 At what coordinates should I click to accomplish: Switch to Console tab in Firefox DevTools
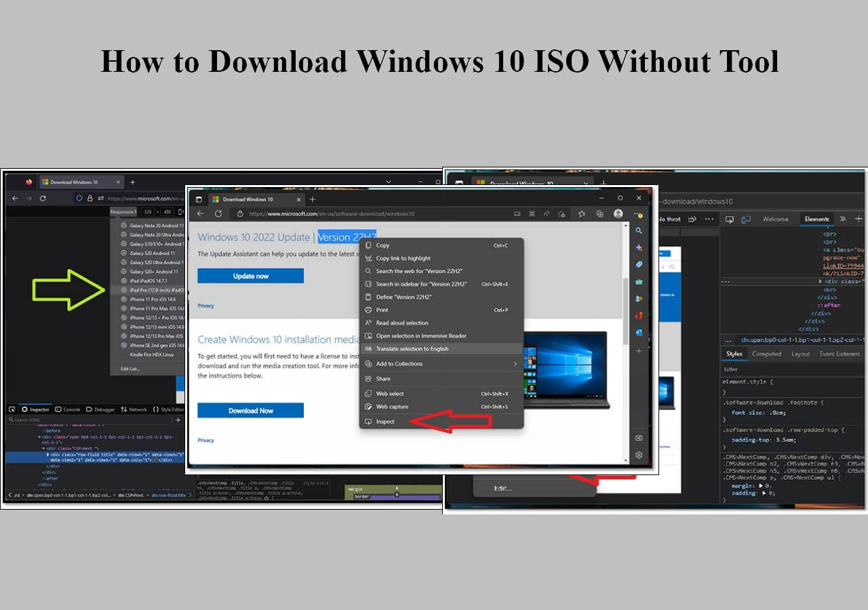68,409
